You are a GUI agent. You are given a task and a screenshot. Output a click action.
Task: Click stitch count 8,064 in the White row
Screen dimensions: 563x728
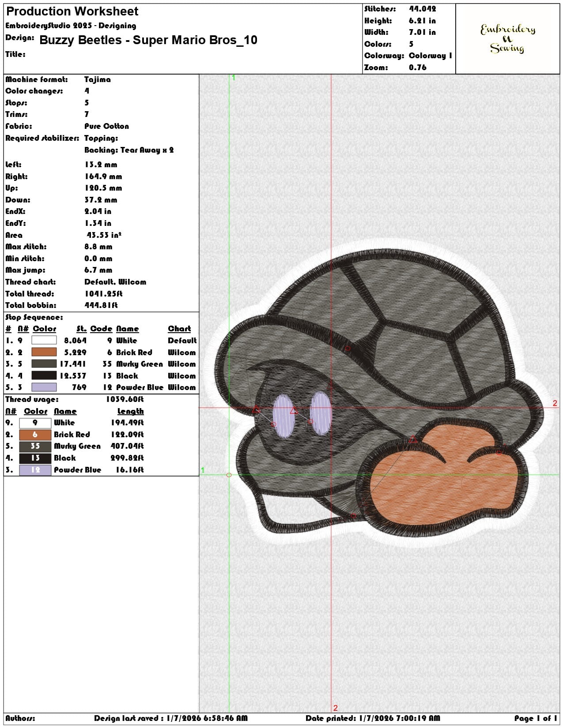(x=76, y=341)
